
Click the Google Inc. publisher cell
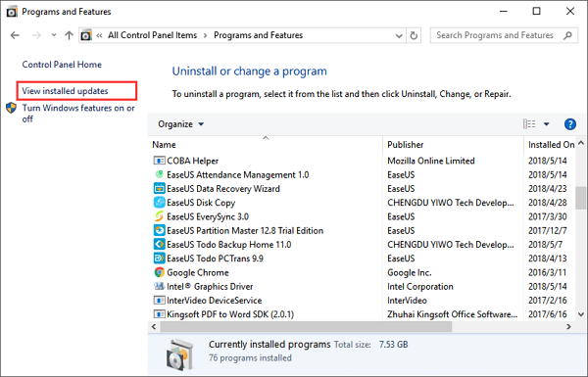[409, 272]
